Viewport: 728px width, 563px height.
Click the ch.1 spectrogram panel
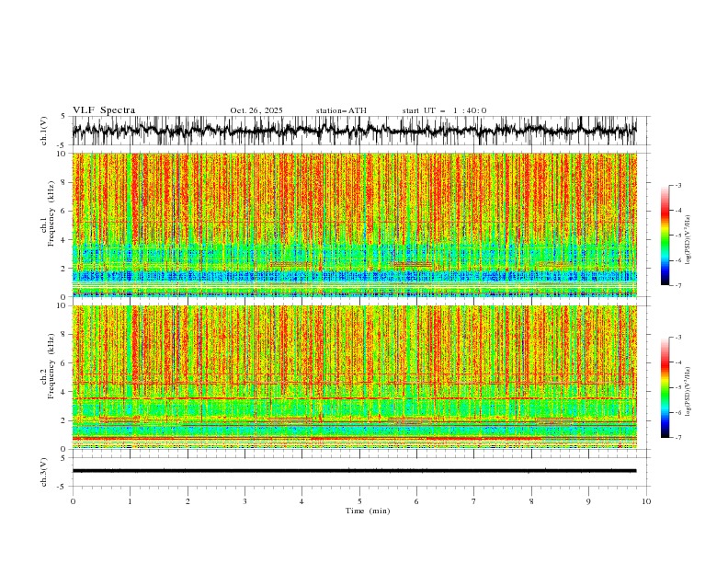(x=355, y=224)
